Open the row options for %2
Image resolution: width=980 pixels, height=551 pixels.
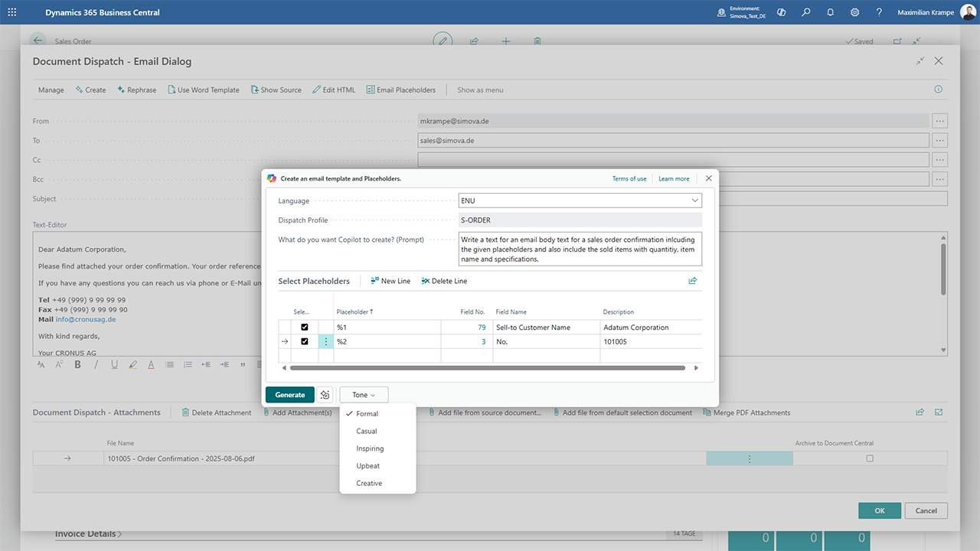326,341
